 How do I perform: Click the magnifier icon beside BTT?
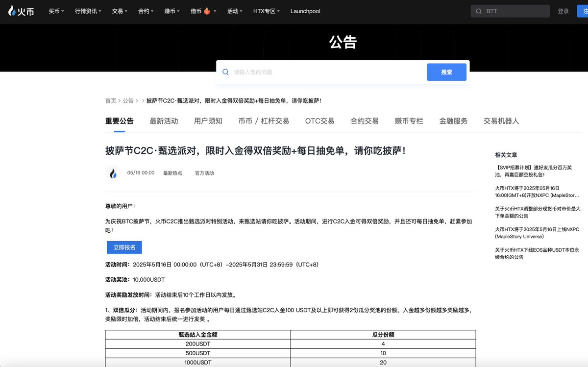(x=479, y=11)
